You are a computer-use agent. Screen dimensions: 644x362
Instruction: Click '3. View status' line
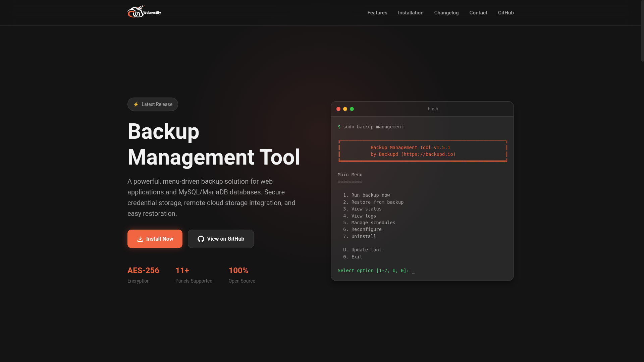(362, 209)
